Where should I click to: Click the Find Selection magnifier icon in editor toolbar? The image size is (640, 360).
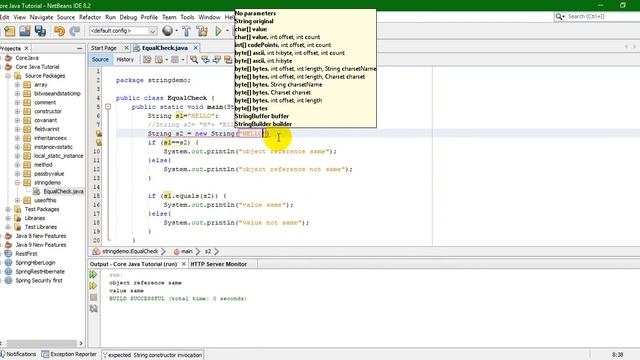(x=194, y=60)
